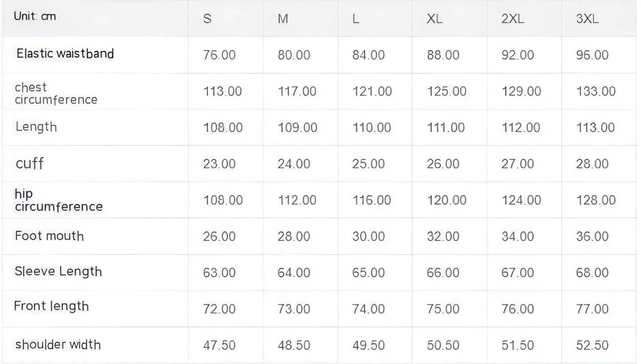Click the 'Unit: cm' header cell
This screenshot has height=364, width=641.
coord(35,17)
